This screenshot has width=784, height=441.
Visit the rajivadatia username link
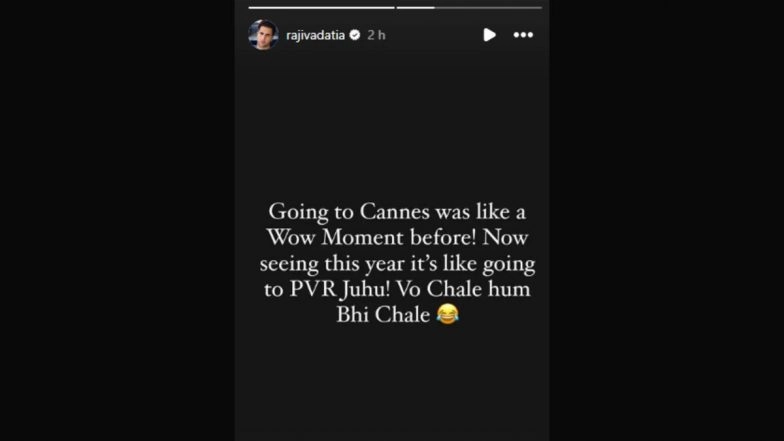(316, 35)
